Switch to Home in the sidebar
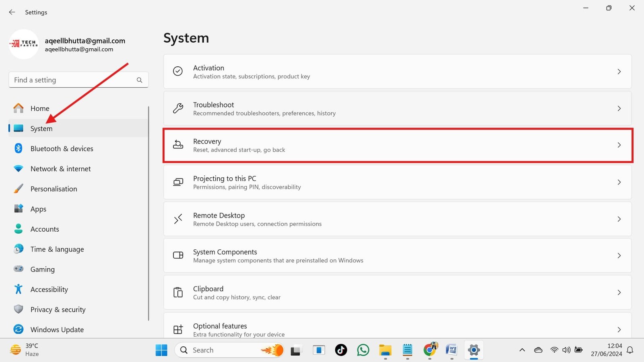The height and width of the screenshot is (362, 644). (x=39, y=108)
